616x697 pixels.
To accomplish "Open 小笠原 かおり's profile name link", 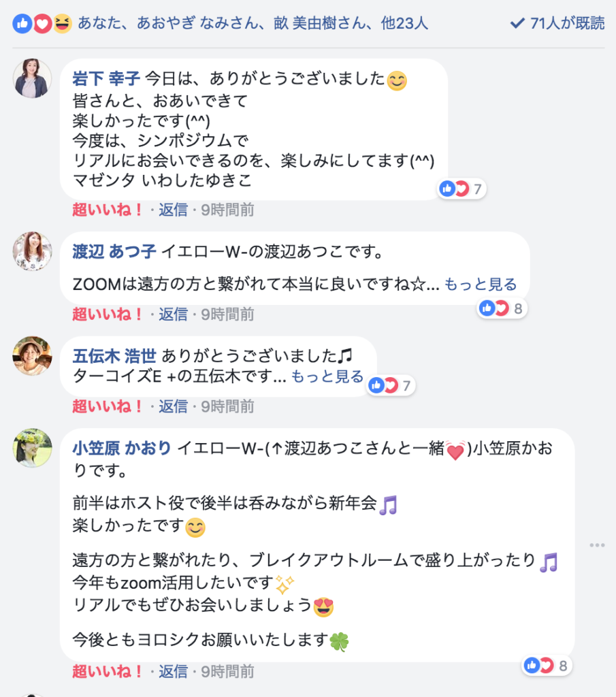I will [x=122, y=448].
